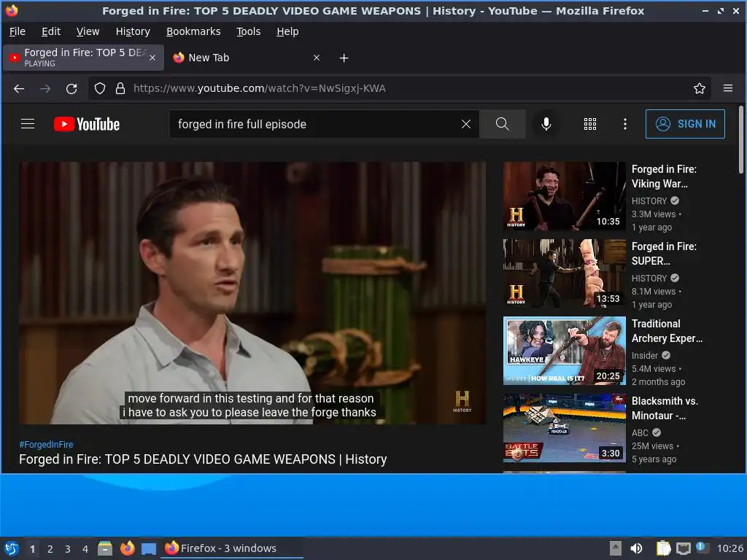Open the Viking War video thumbnail

564,196
